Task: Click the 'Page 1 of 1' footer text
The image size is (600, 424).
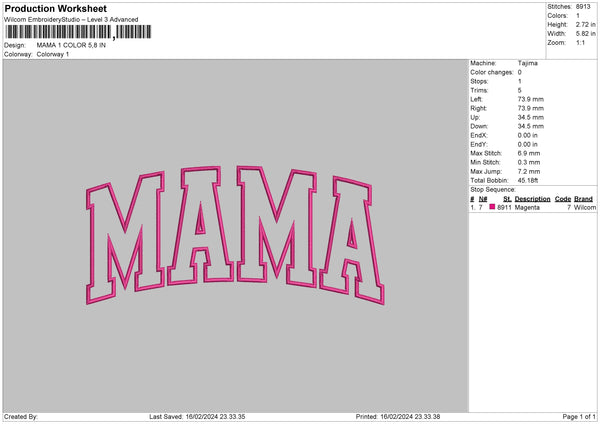Action: tap(579, 416)
